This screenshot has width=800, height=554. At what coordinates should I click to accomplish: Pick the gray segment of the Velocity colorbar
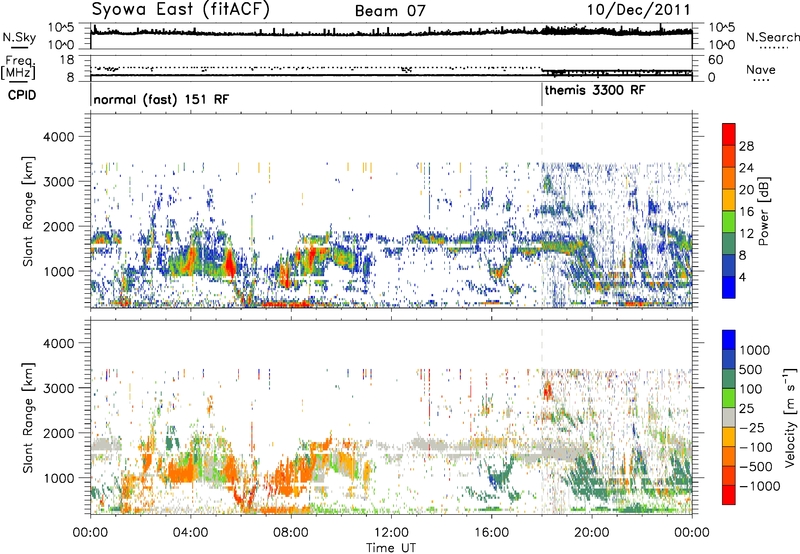pyautogui.click(x=729, y=417)
